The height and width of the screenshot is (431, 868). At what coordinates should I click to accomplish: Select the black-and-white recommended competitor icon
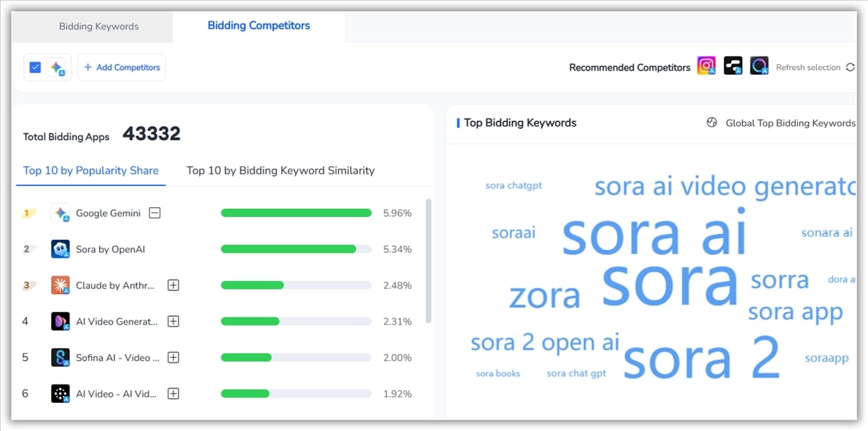732,66
